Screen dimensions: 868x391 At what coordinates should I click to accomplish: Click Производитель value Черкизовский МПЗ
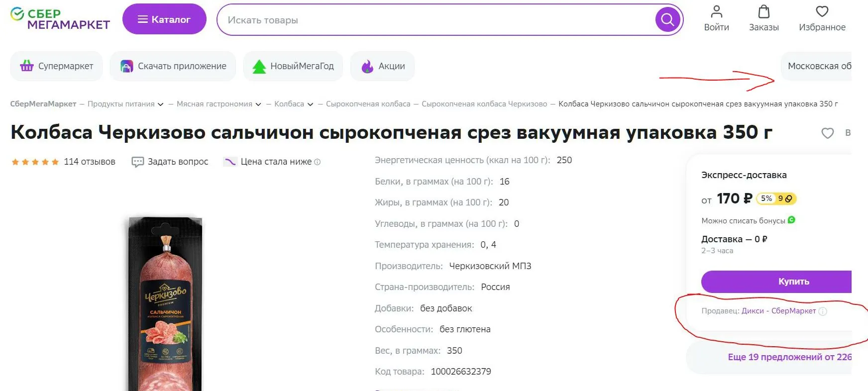(490, 266)
